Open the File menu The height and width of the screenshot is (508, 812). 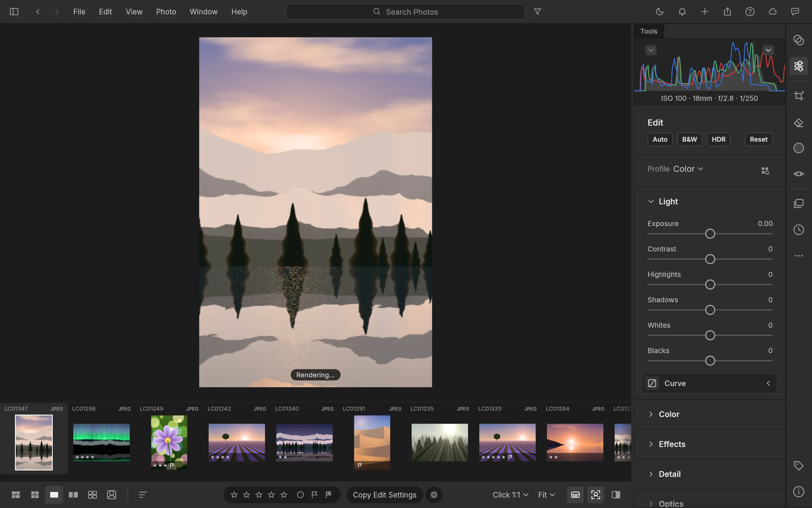(79, 12)
